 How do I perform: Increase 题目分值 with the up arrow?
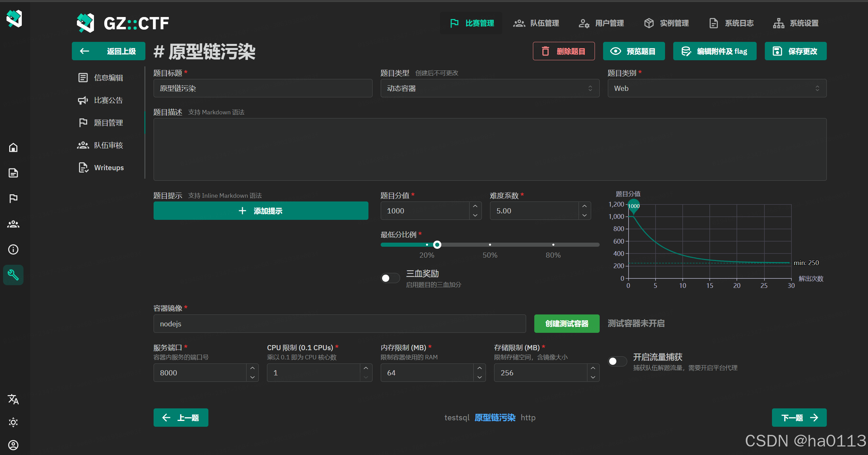(475, 206)
